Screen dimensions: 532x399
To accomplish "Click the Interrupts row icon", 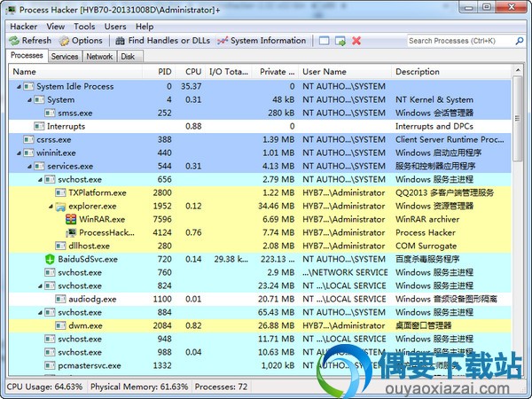I will click(39, 126).
